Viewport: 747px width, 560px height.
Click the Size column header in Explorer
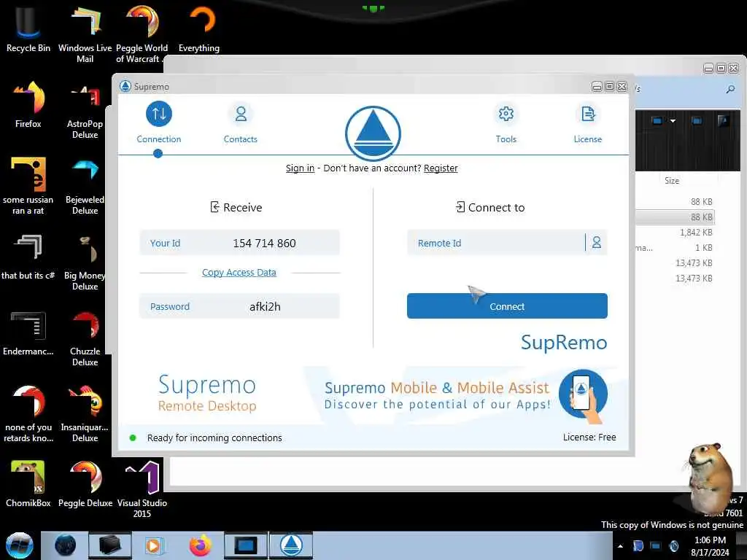tap(672, 181)
